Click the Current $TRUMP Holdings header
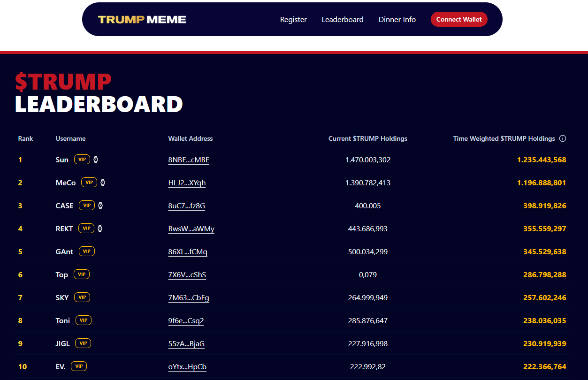 (x=368, y=138)
